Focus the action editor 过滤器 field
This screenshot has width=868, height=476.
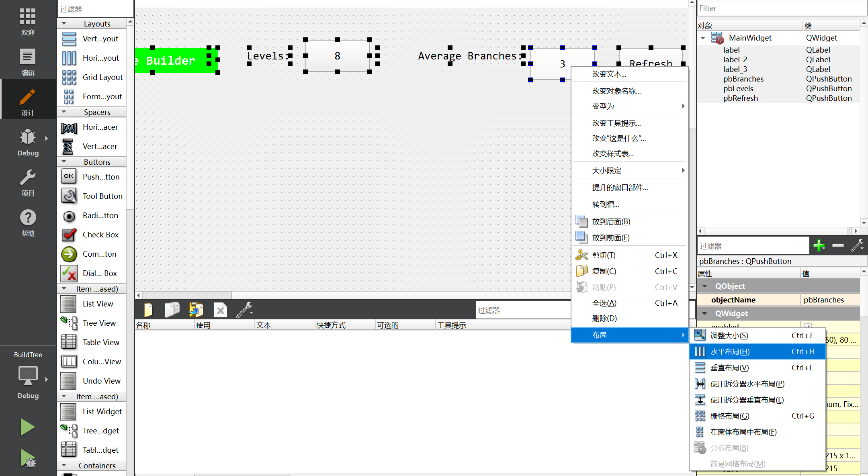pos(523,311)
